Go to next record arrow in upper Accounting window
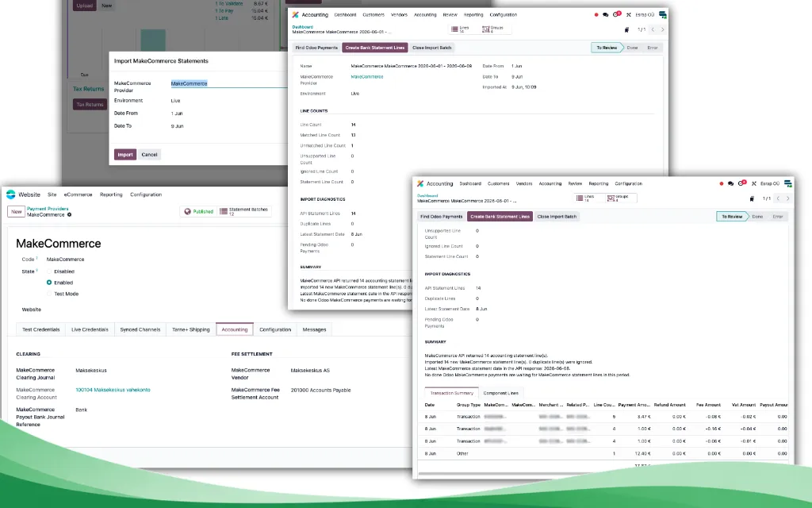Viewport: 812px width, 508px height. pos(662,29)
